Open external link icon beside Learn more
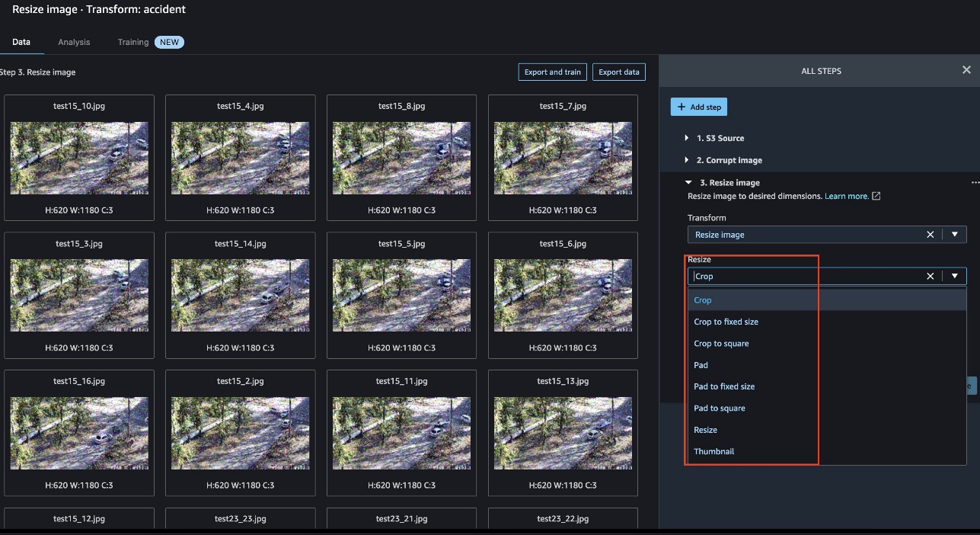Screen dimensions: 980x535 coord(876,197)
